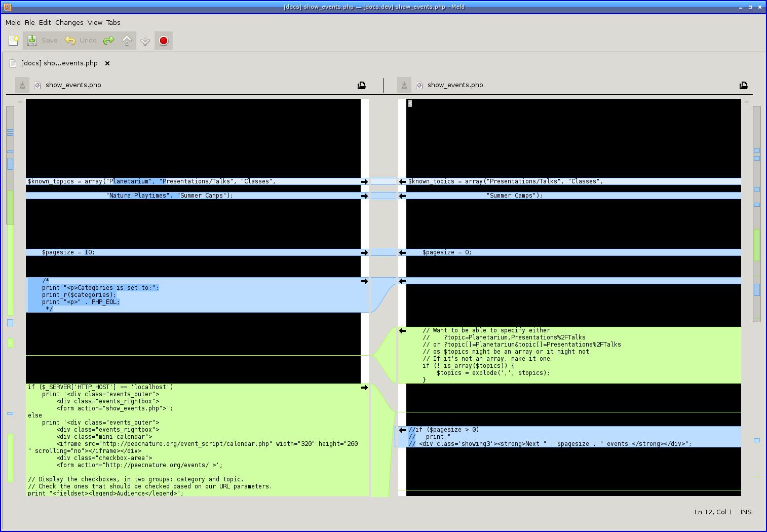Click the ?topic=Planetarium,Presentations%2FTalks comment line

504,337
